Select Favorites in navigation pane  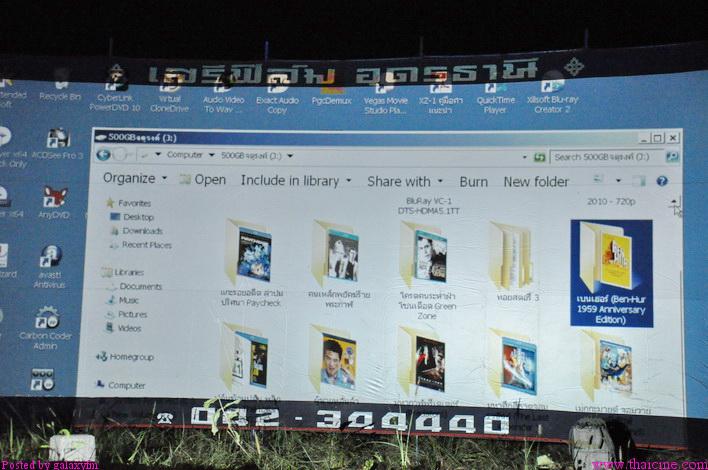pos(128,203)
